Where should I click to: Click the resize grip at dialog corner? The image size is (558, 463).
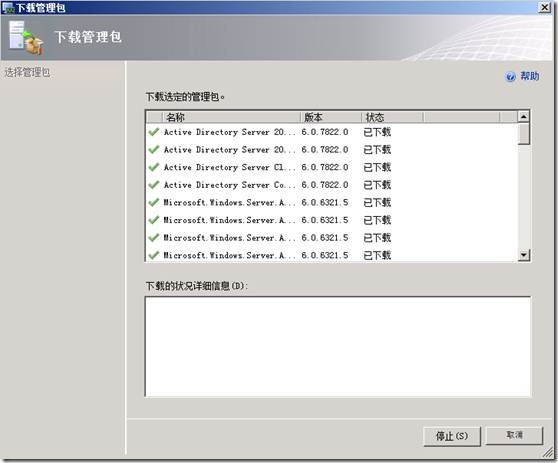click(548, 453)
